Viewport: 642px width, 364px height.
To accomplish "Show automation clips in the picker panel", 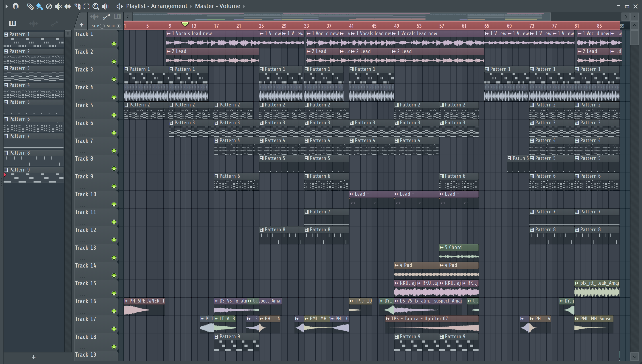I will [x=55, y=23].
